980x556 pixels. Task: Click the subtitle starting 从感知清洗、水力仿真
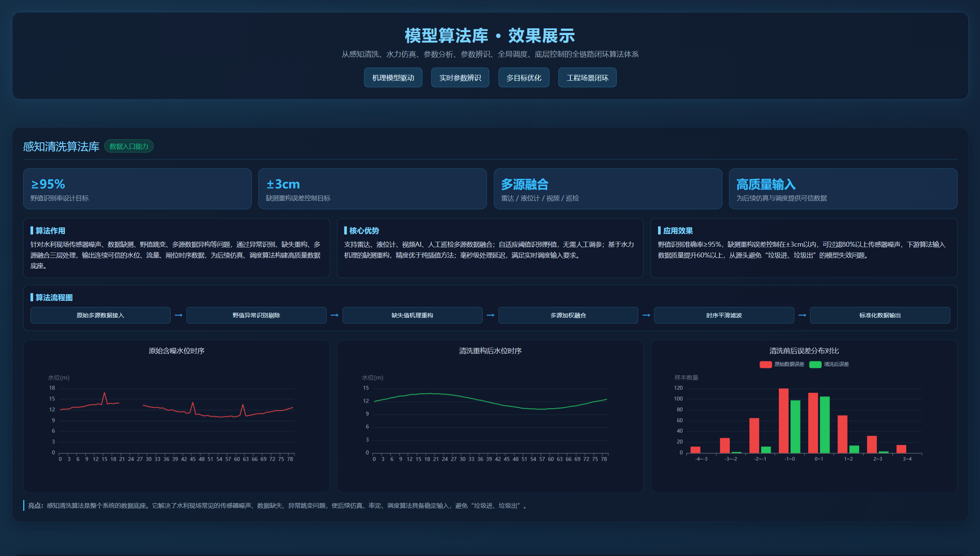point(490,54)
